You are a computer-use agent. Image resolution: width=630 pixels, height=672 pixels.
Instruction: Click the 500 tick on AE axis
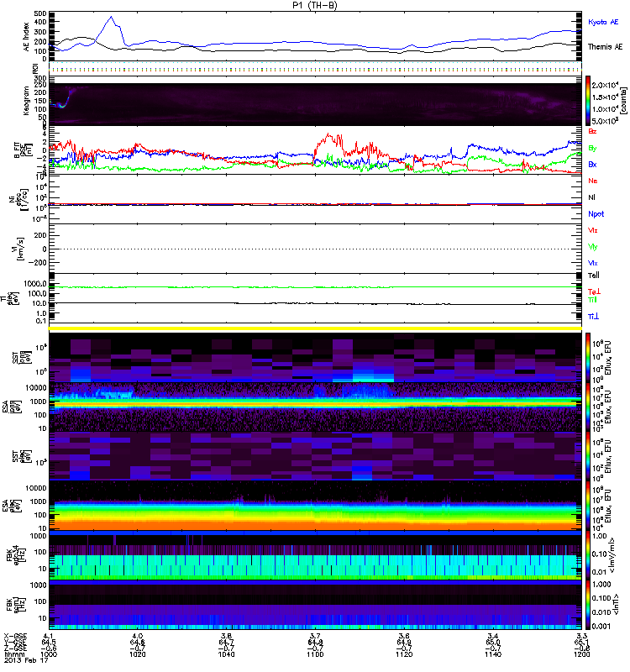click(x=41, y=13)
